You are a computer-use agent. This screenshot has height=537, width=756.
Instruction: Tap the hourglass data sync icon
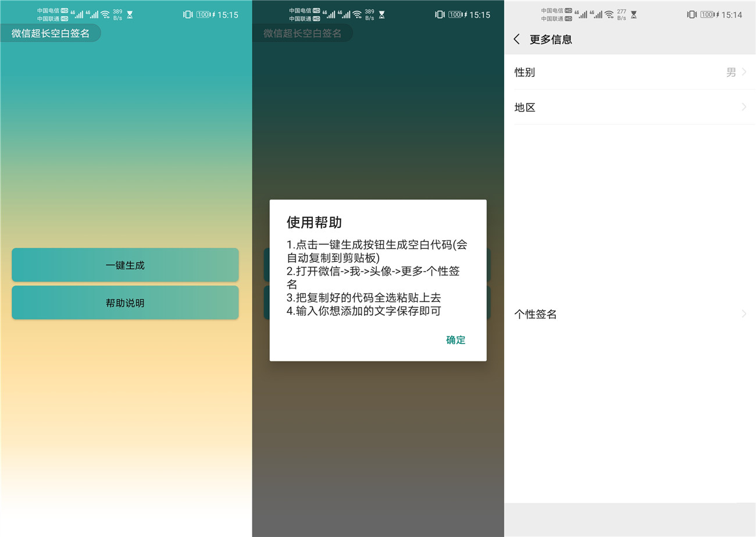pyautogui.click(x=129, y=14)
